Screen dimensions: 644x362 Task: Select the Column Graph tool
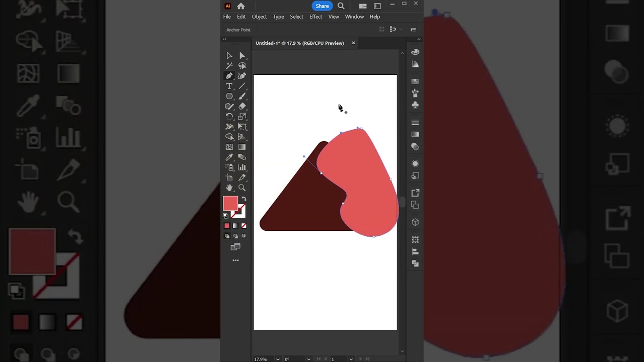242,167
